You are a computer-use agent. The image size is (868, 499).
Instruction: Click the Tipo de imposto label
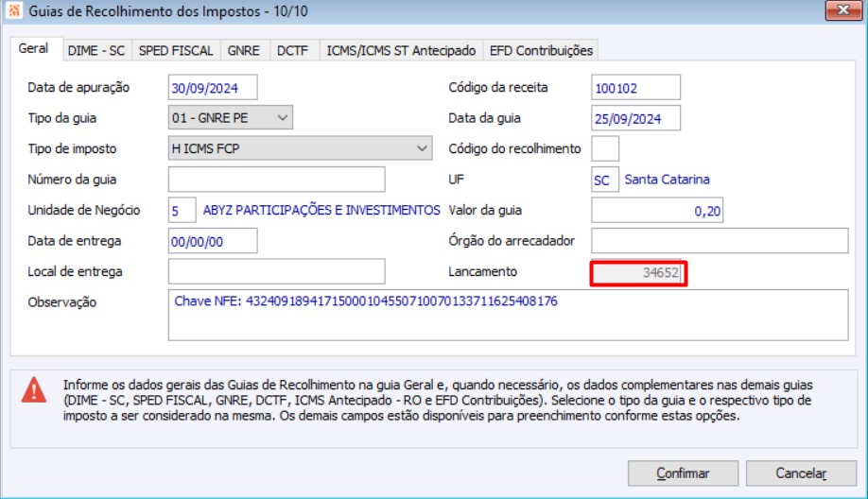(72, 148)
